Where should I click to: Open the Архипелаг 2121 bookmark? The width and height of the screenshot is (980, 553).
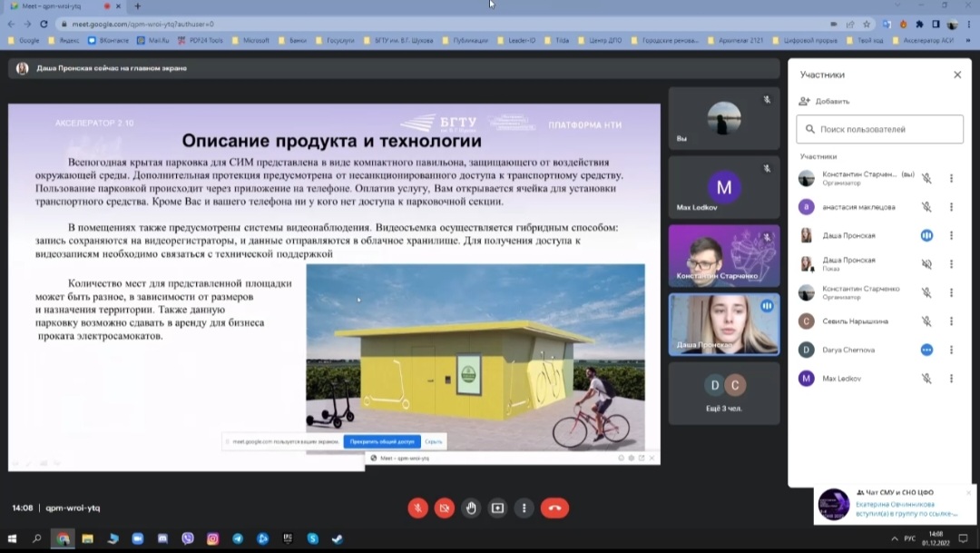click(736, 40)
